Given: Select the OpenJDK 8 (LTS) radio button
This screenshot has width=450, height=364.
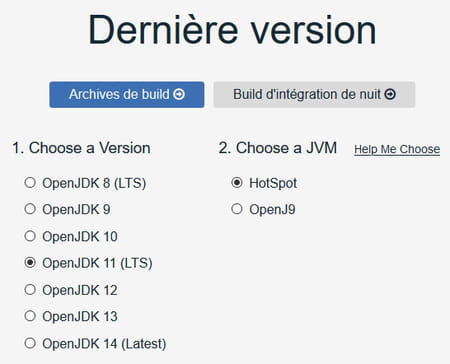Looking at the screenshot, I should pos(30,183).
